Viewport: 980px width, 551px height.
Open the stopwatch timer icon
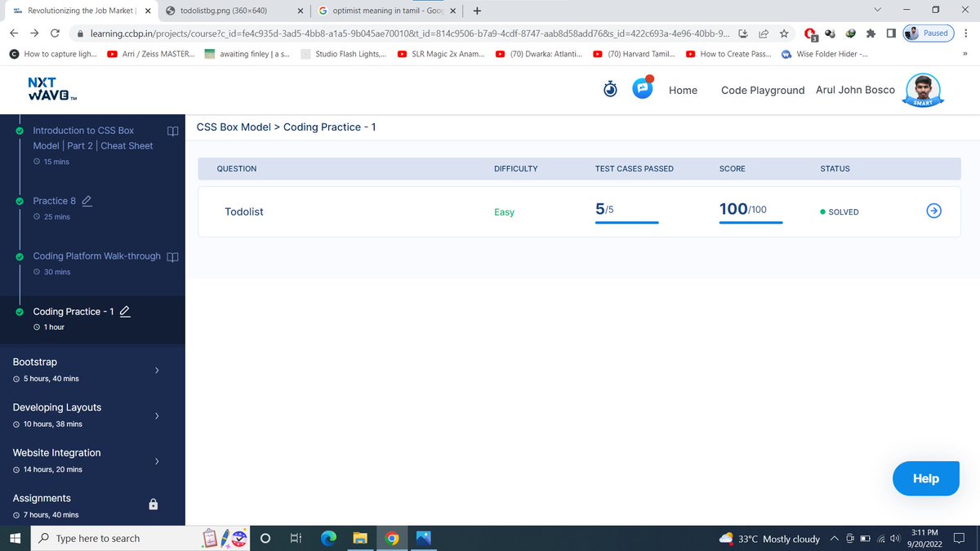coord(610,89)
